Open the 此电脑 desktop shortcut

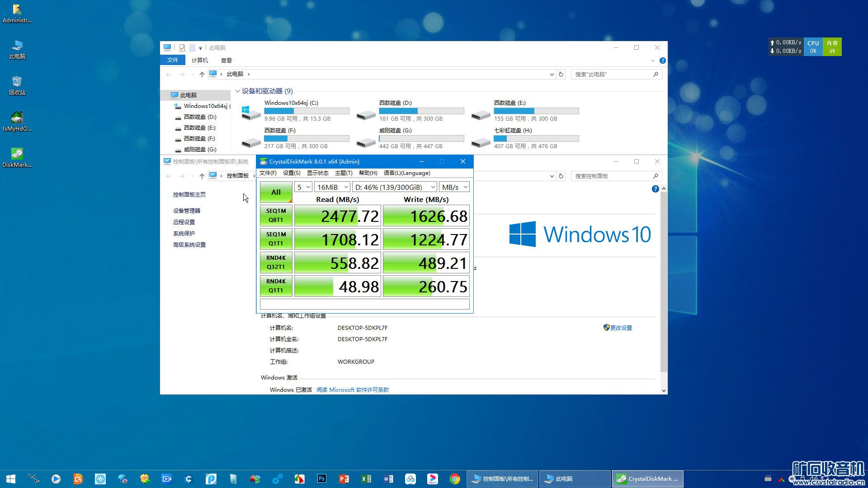point(17,50)
